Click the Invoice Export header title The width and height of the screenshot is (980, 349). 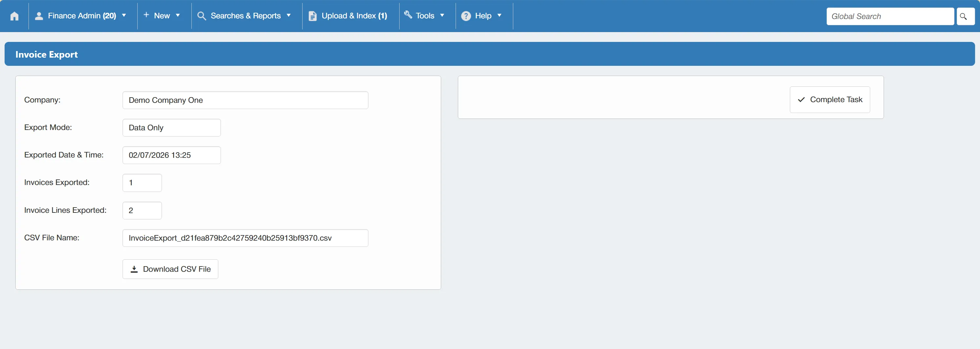point(47,54)
